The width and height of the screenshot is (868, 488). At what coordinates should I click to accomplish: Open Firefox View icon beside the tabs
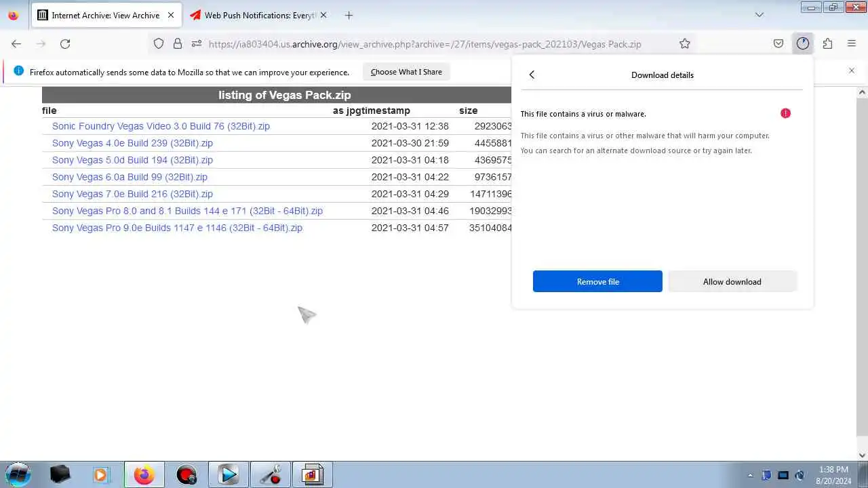pos(14,15)
